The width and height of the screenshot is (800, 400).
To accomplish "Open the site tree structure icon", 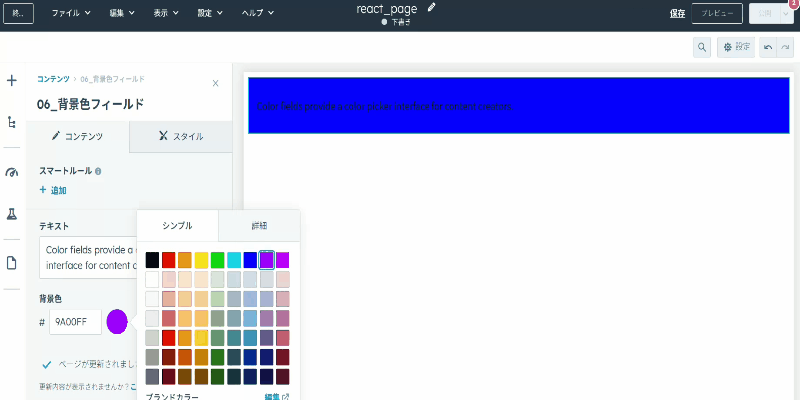I will 11,122.
